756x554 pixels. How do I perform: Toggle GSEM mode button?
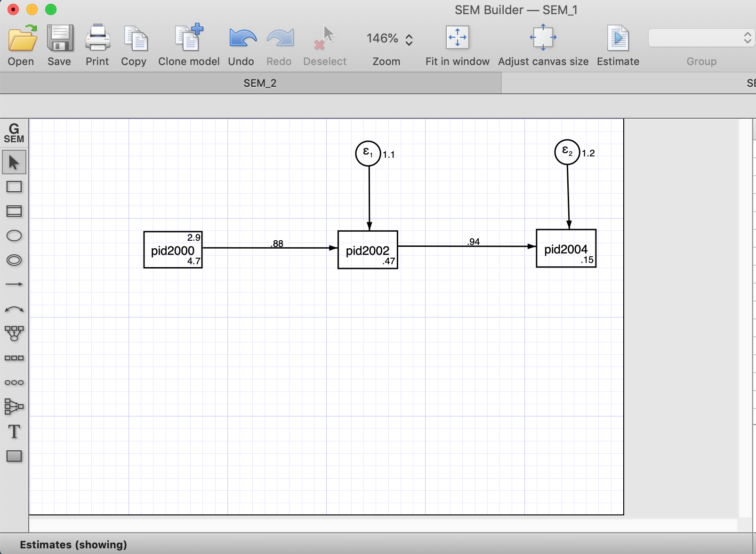point(14,133)
